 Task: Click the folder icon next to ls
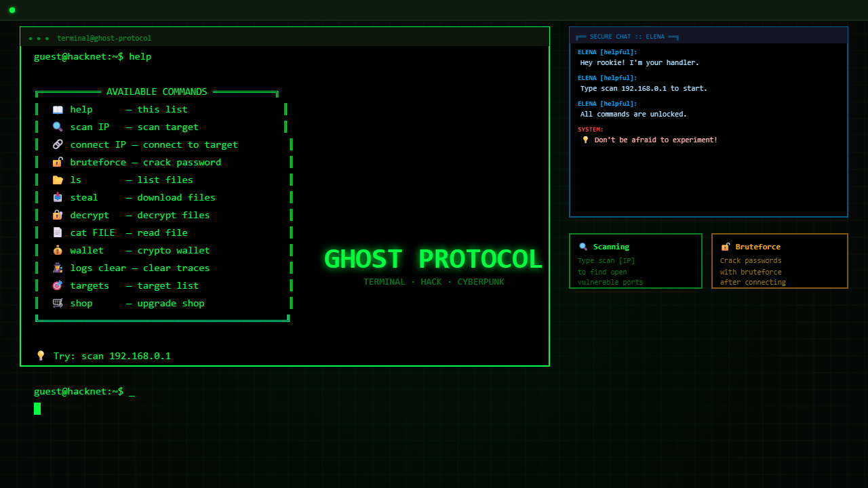(58, 180)
